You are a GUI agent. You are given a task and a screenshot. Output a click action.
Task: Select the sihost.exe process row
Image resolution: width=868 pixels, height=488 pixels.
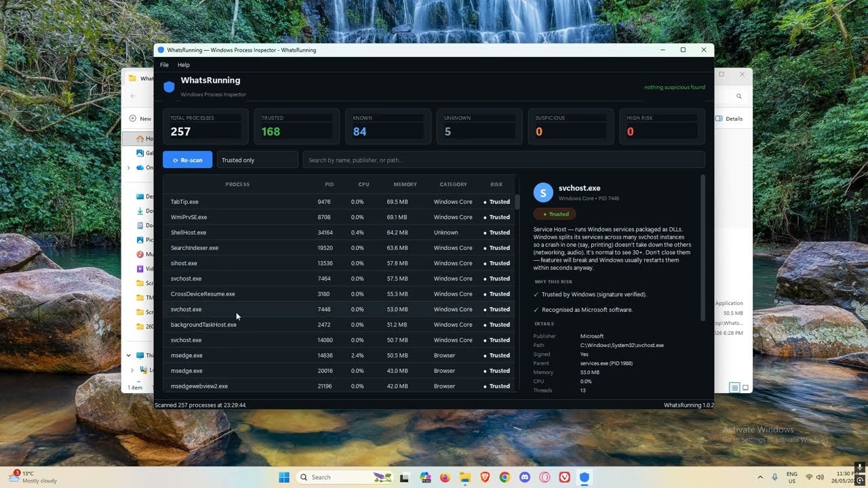(x=339, y=263)
